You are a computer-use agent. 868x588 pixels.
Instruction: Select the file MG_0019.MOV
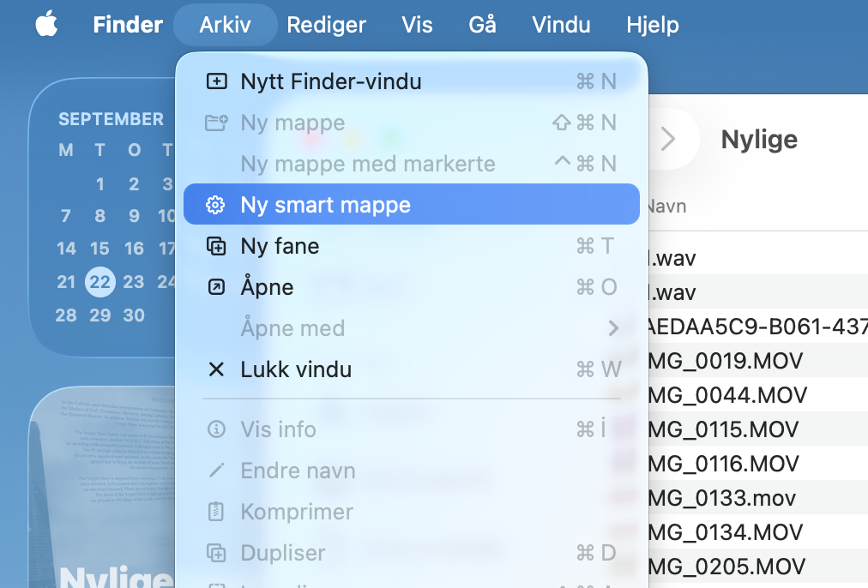pyautogui.click(x=725, y=361)
